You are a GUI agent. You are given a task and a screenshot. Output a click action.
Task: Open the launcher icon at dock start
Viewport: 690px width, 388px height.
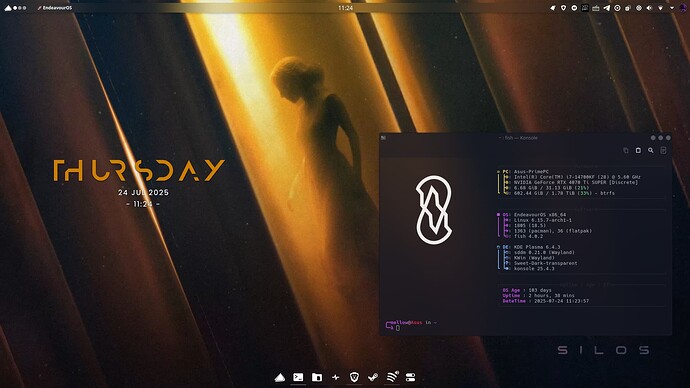click(x=280, y=377)
